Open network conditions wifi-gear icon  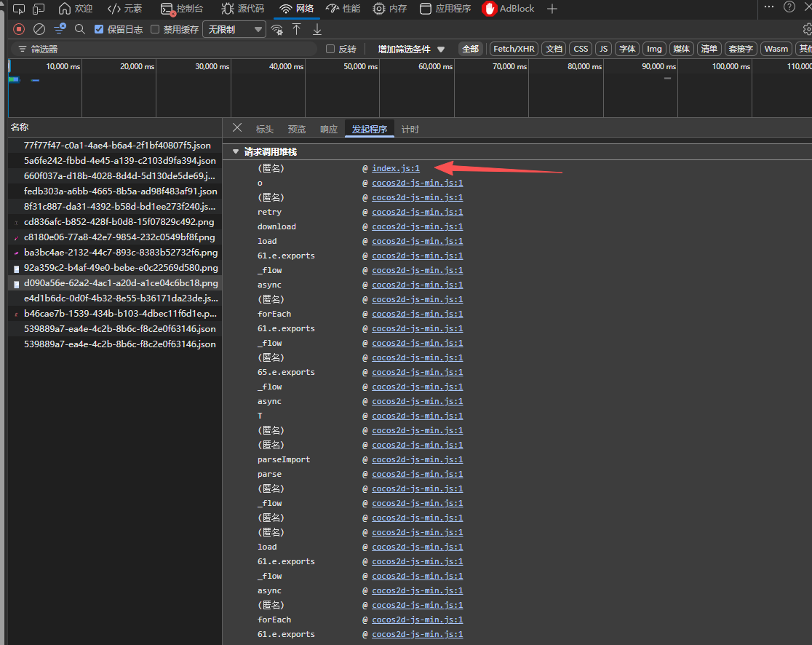coord(276,29)
